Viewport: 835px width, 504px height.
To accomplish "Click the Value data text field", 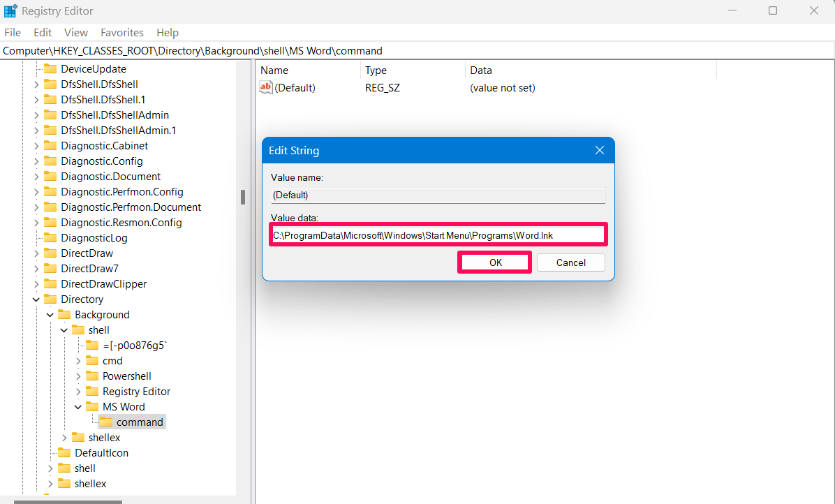I will pyautogui.click(x=438, y=235).
